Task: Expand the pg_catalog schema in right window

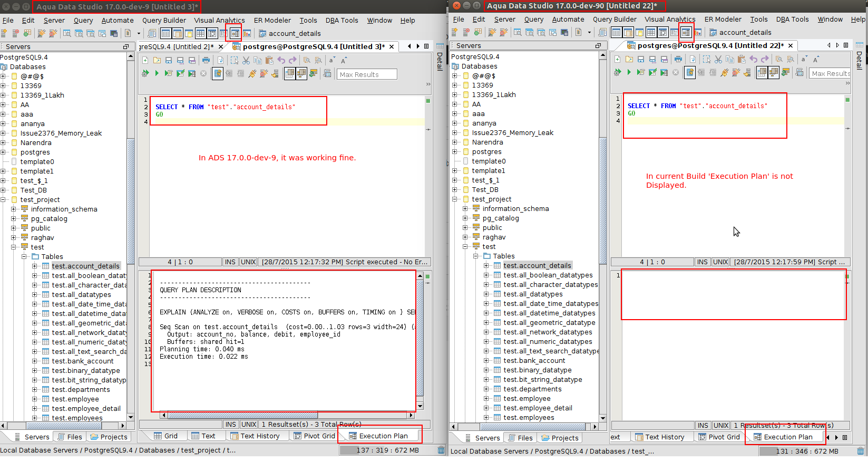Action: pyautogui.click(x=465, y=218)
